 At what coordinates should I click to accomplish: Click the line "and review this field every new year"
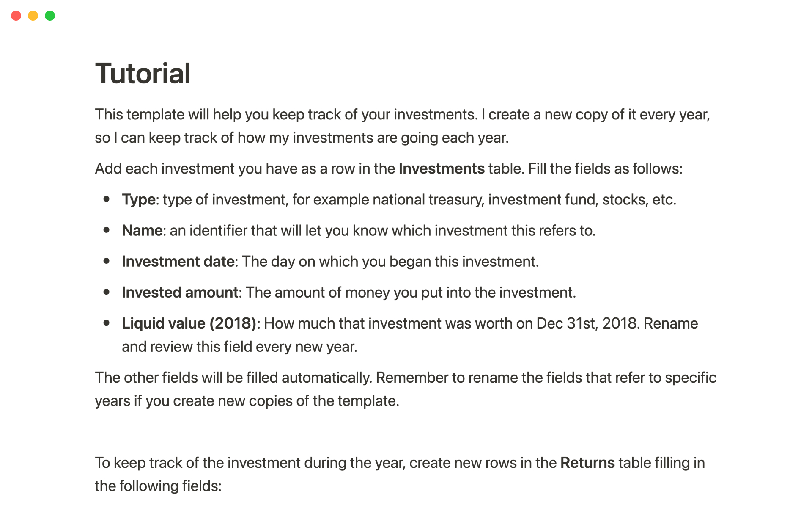pos(239,347)
